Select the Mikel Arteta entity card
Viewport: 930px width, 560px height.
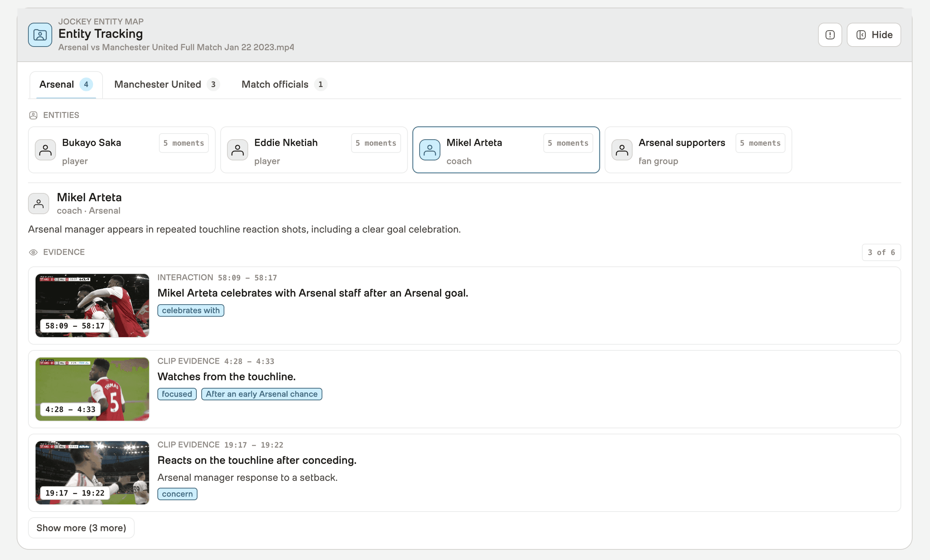[506, 150]
